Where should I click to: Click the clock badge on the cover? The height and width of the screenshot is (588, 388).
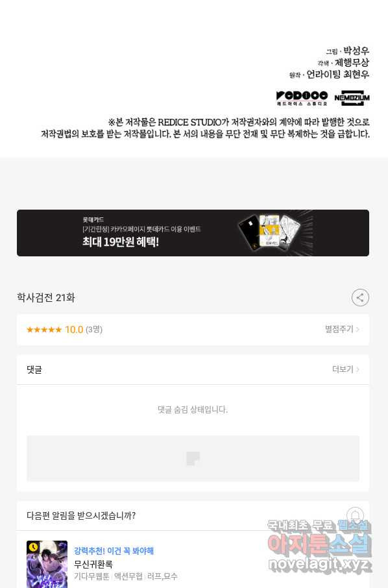tap(33, 547)
